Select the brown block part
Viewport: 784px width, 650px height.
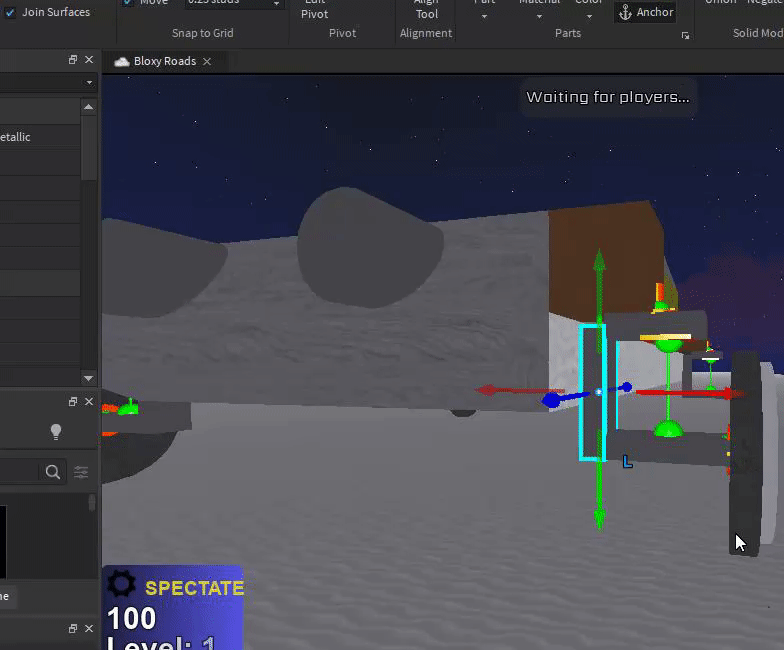click(x=605, y=260)
